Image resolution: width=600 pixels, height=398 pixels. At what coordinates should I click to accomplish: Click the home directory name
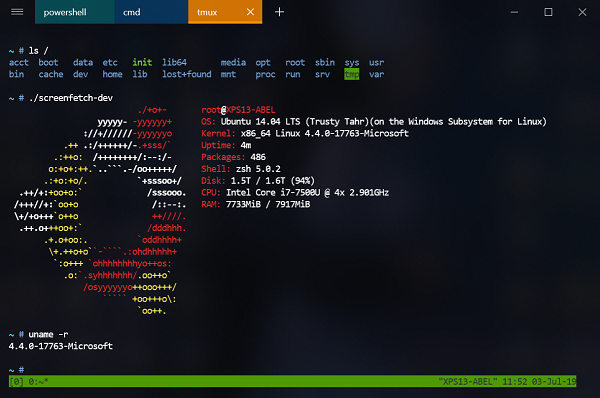112,74
